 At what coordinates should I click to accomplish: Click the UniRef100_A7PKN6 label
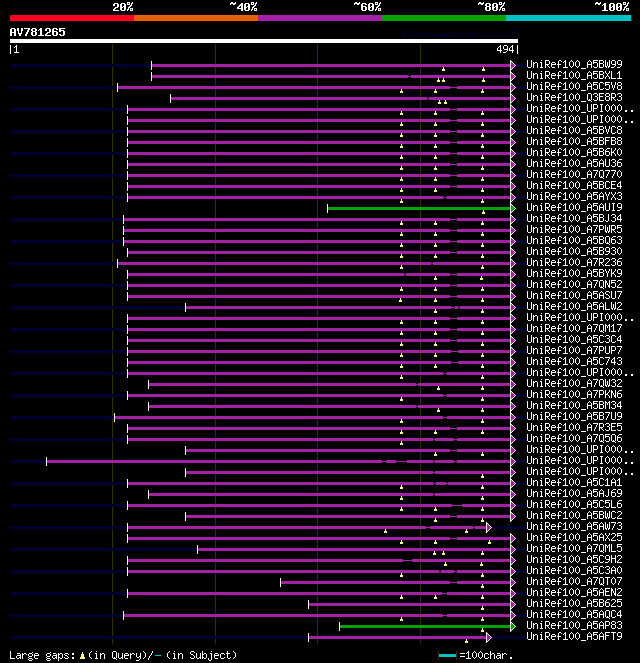tap(574, 394)
